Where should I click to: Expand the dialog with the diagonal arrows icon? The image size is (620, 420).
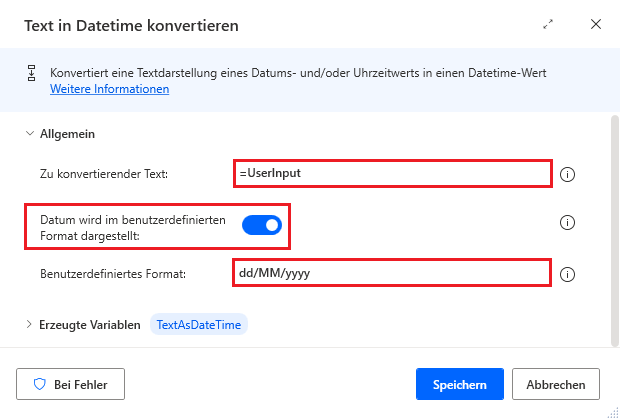pyautogui.click(x=548, y=25)
